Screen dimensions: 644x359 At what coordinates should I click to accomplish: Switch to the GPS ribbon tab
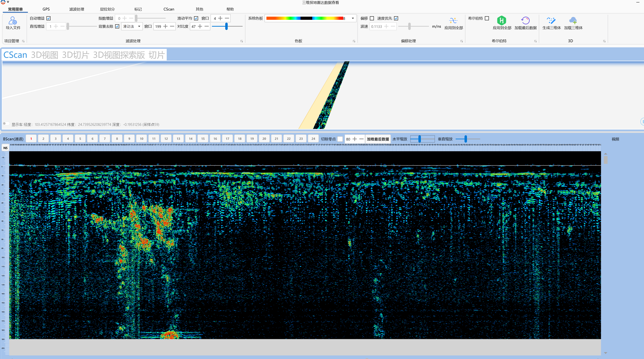(46, 9)
